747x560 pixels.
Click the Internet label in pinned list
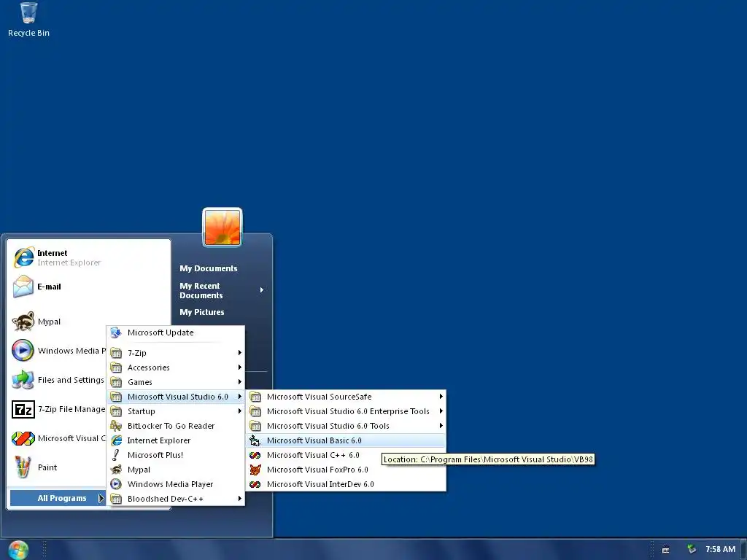[53, 253]
